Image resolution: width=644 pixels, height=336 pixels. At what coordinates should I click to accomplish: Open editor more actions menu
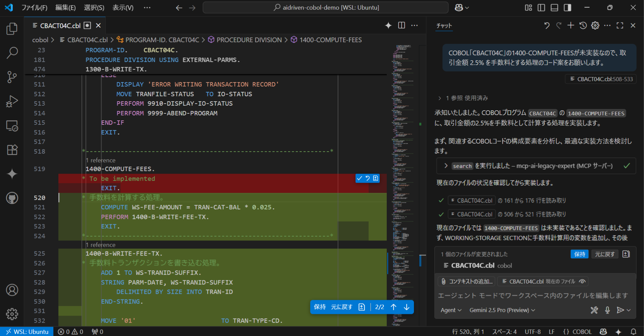tap(415, 25)
